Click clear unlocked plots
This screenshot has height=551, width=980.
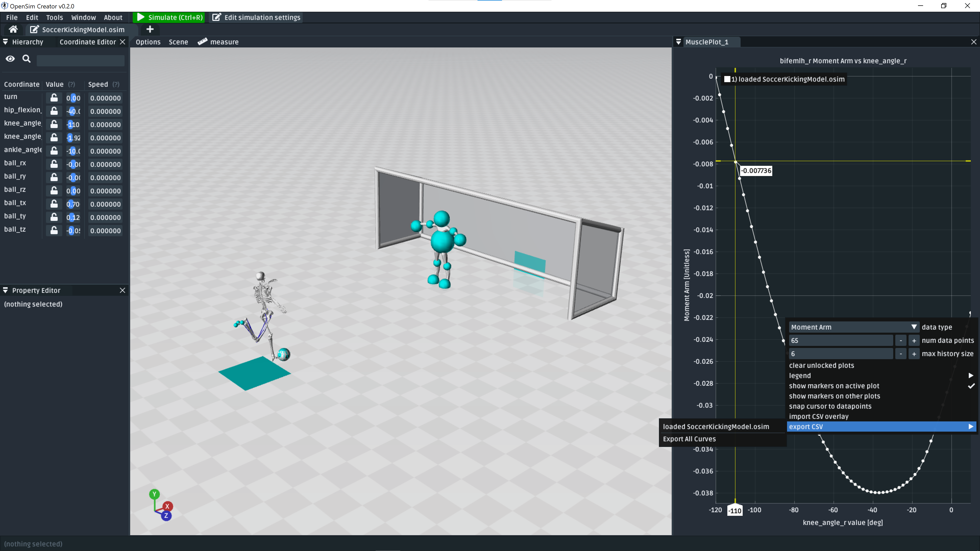821,365
